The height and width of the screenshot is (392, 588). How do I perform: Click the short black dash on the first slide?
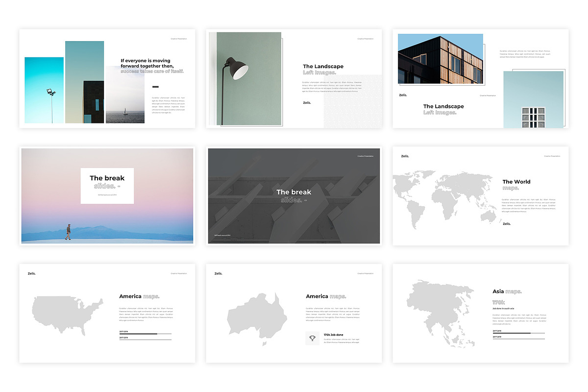pyautogui.click(x=155, y=87)
